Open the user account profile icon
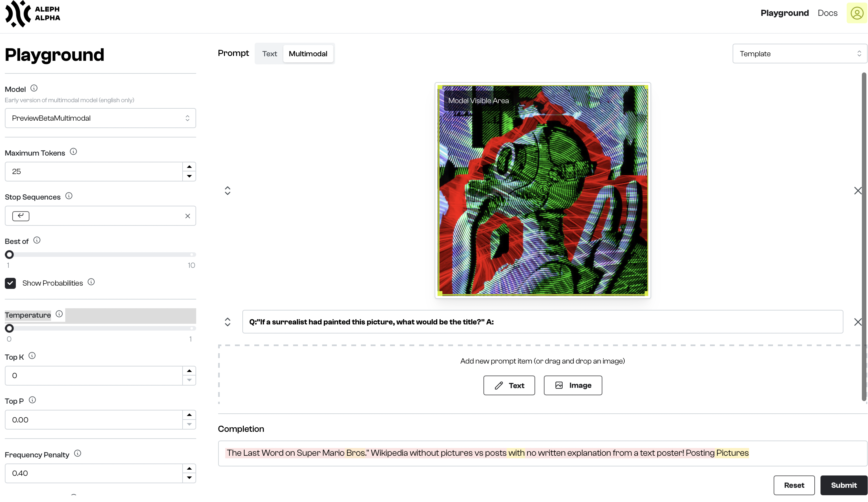The image size is (868, 502). tap(857, 13)
